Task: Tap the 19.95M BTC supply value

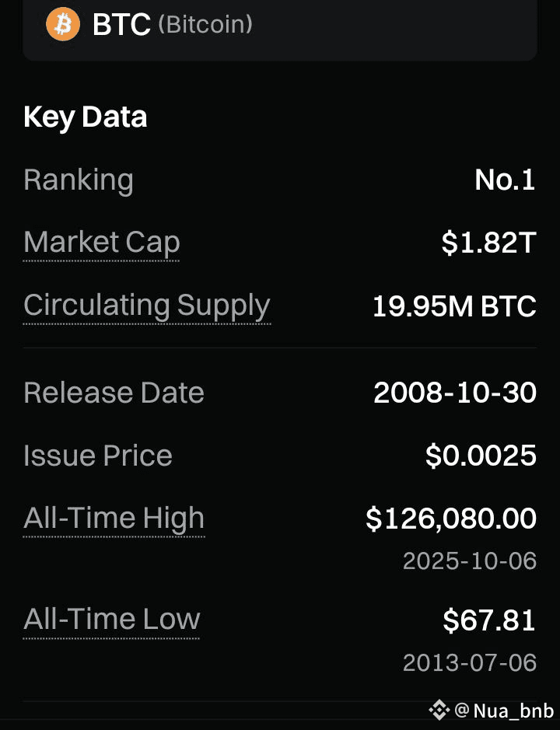Action: pos(454,306)
